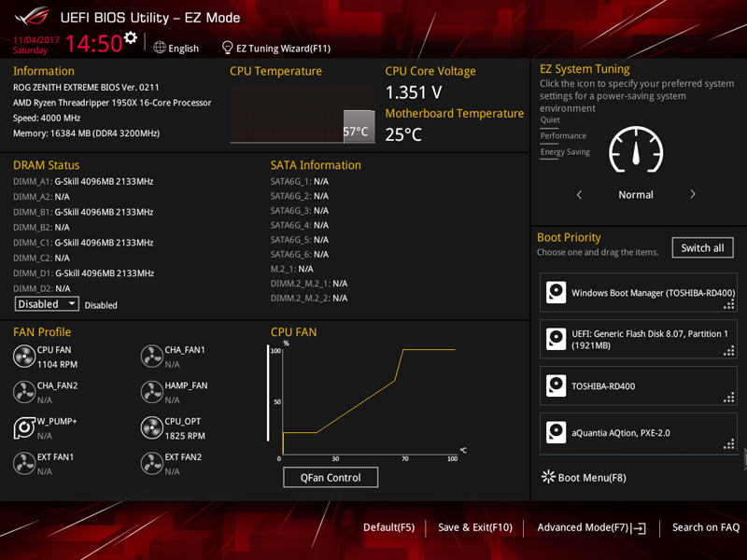Load defaults with Default(F5)
The width and height of the screenshot is (747, 560).
click(x=388, y=527)
